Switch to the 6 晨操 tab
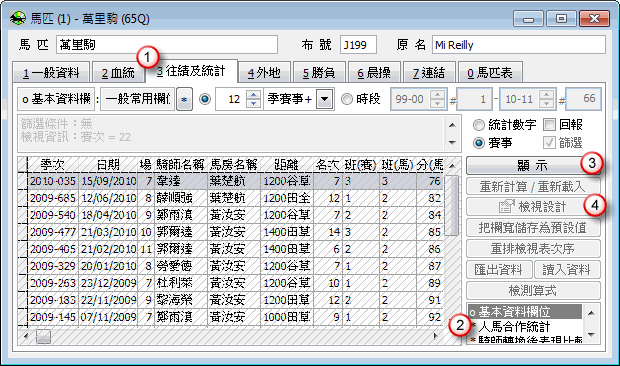620x366 pixels. pos(374,73)
